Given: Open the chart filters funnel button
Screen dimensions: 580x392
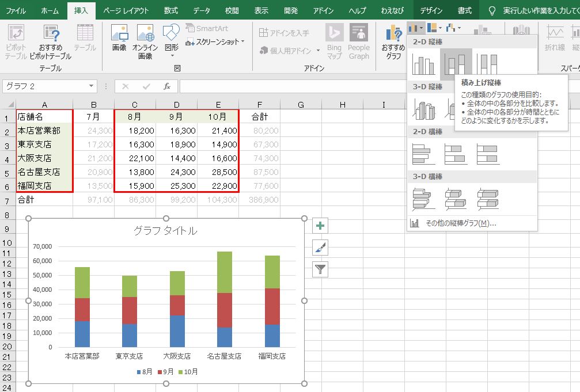Looking at the screenshot, I should pyautogui.click(x=320, y=269).
